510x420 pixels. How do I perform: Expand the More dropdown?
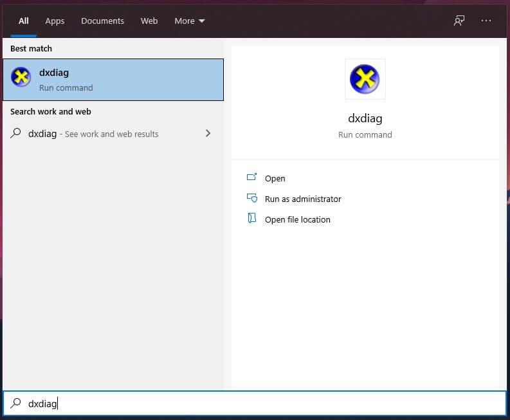(190, 21)
